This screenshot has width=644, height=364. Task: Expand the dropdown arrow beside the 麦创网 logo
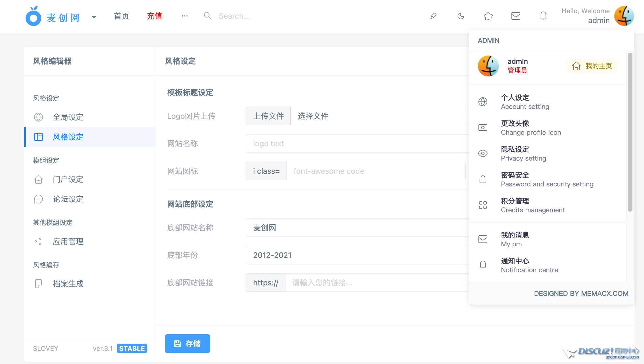click(94, 16)
